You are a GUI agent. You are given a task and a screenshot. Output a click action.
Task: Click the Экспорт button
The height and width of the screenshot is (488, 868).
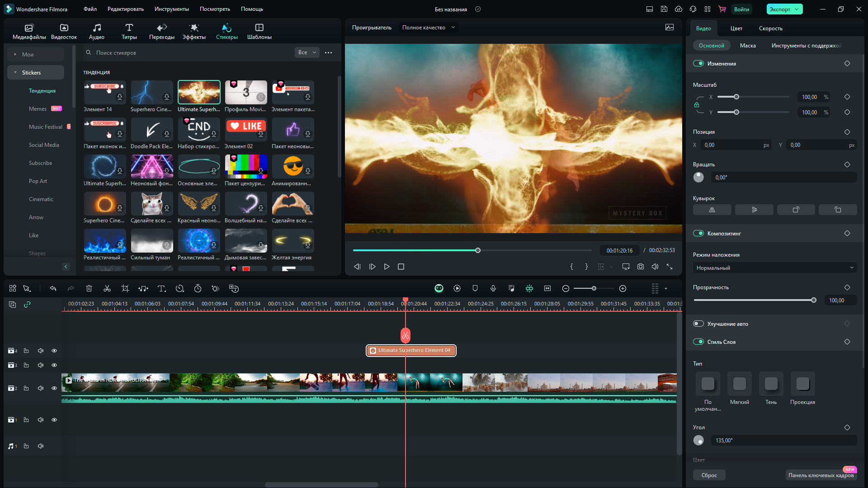[x=780, y=9]
